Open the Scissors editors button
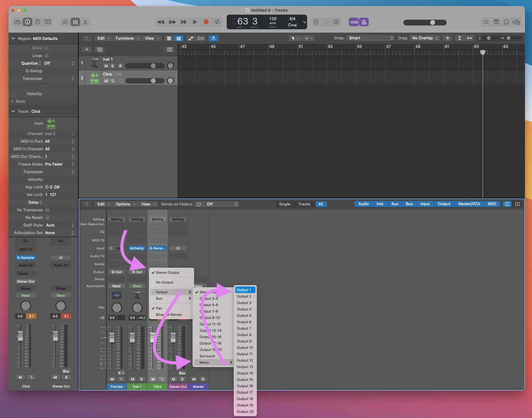Viewport: 532px width, 418px height. tap(85, 22)
